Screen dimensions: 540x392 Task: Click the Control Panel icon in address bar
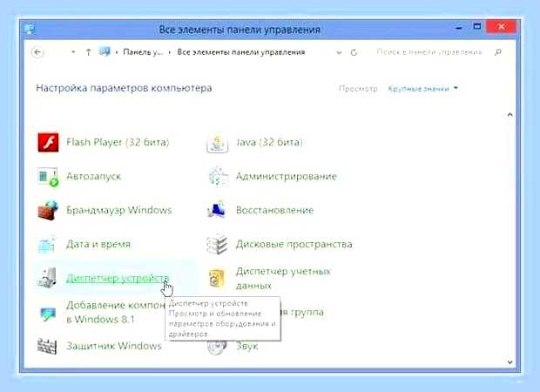[x=105, y=52]
